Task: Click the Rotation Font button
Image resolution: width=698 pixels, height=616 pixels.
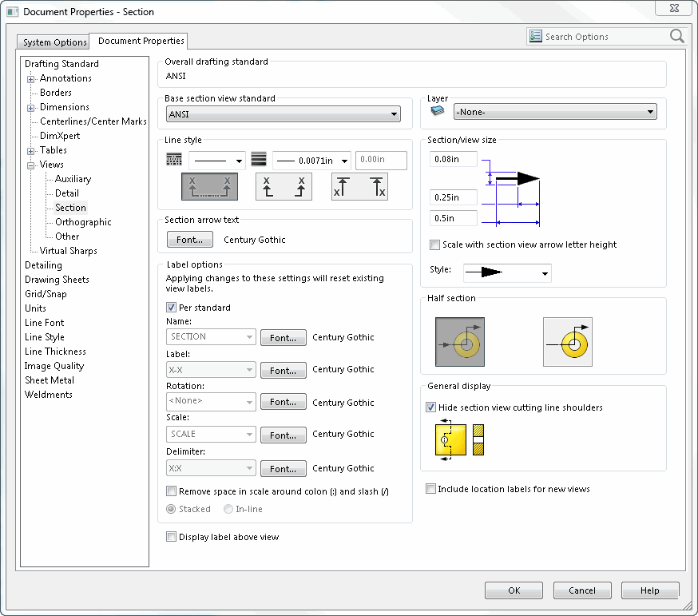Action: (284, 402)
